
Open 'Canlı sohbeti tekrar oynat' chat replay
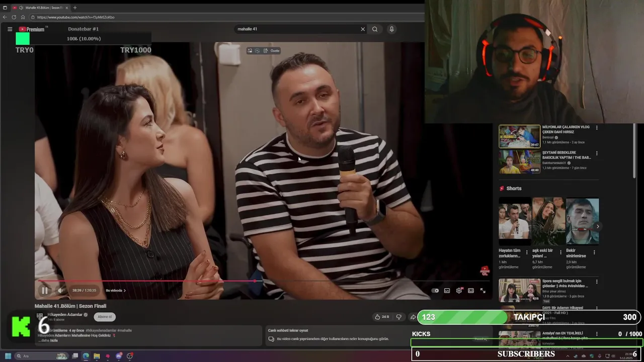[x=288, y=330]
